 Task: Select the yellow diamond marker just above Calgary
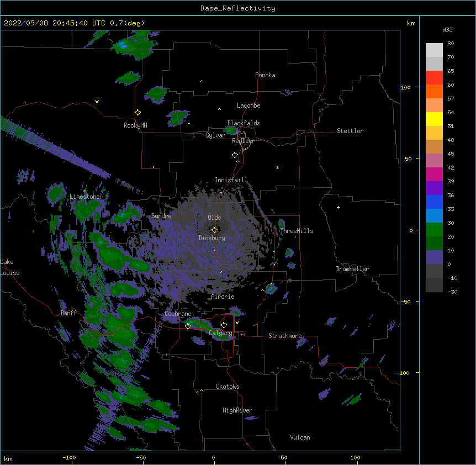(224, 325)
